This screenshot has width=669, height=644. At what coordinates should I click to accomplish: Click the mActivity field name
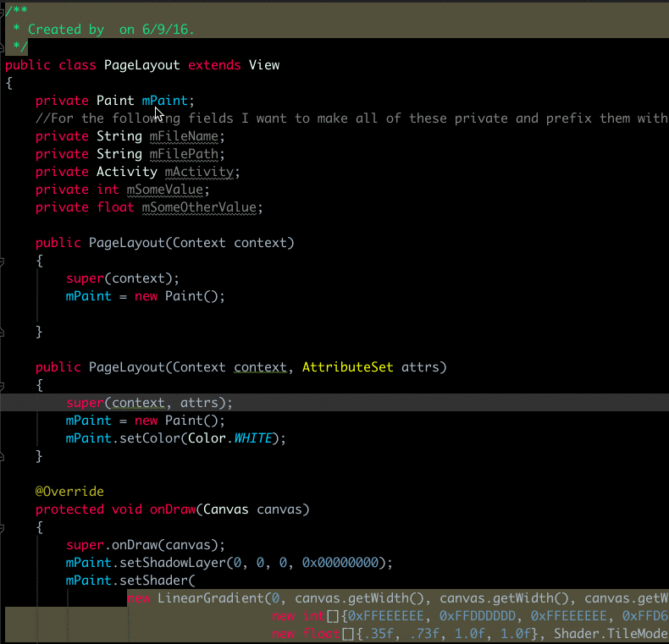[199, 172]
